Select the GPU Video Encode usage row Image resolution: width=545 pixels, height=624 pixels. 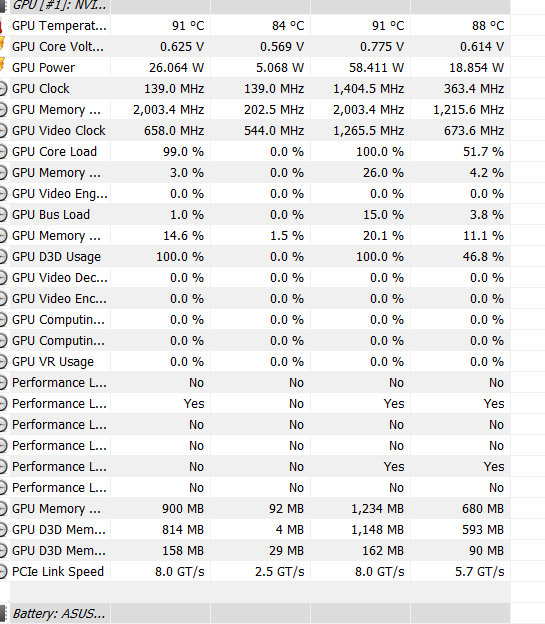click(255, 298)
